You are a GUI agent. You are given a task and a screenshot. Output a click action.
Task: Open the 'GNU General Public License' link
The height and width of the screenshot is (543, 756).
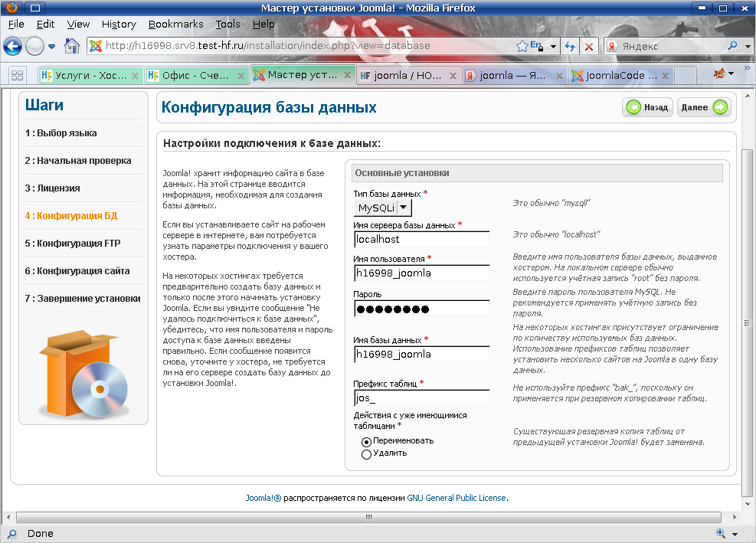click(x=457, y=498)
